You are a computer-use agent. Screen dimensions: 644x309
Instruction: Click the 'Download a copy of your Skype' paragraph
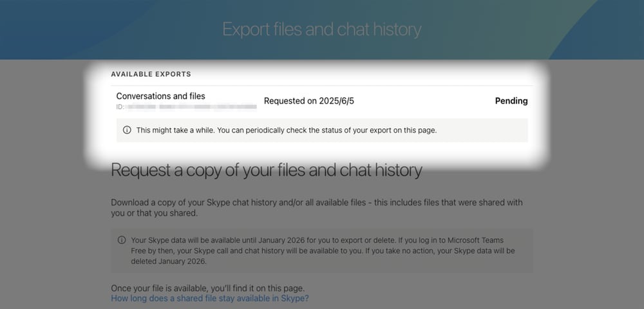(317, 208)
